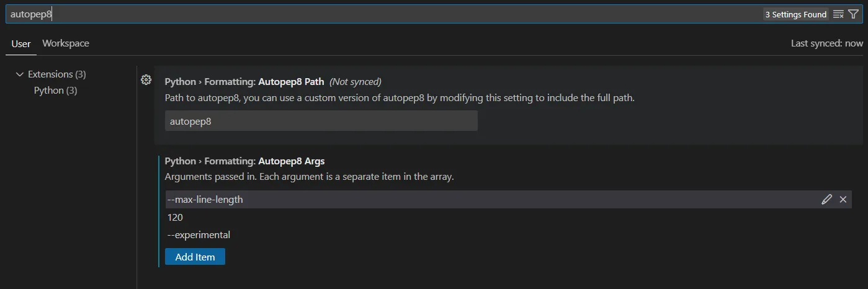
Task: Click the Autopep8 Path text field
Action: click(321, 121)
